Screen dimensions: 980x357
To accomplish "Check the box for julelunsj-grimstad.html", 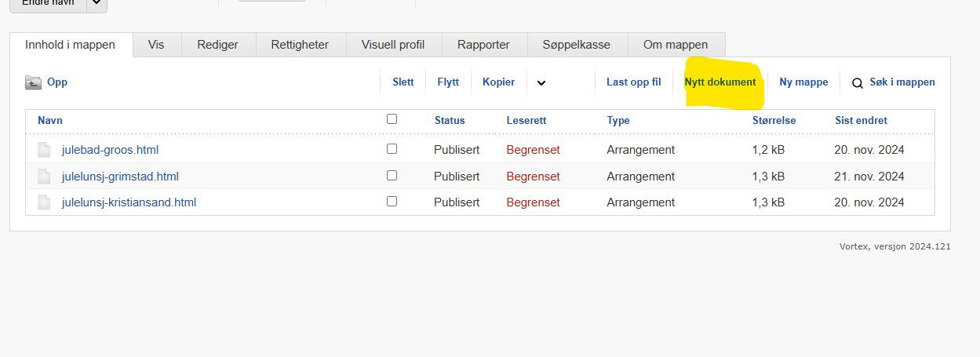I will point(392,175).
